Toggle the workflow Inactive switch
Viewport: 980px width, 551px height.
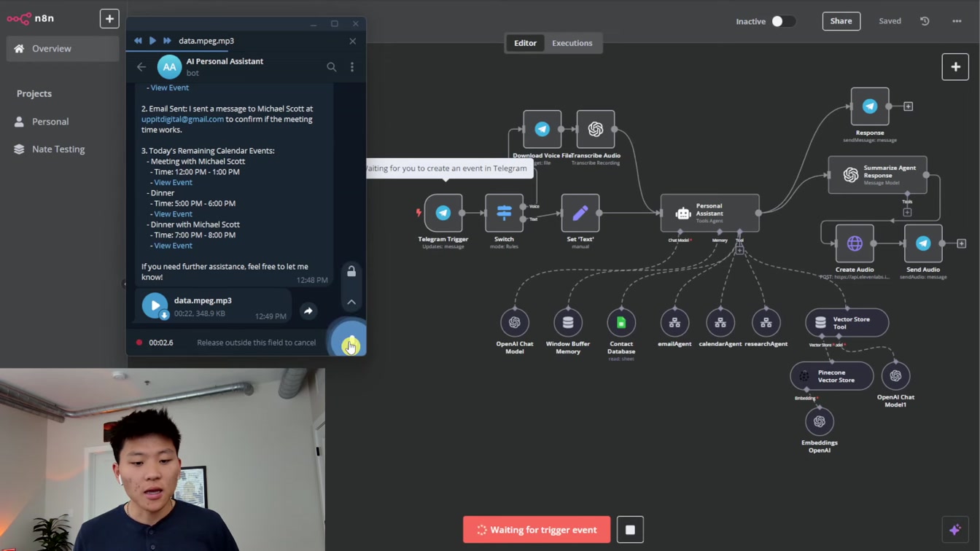[x=783, y=21]
